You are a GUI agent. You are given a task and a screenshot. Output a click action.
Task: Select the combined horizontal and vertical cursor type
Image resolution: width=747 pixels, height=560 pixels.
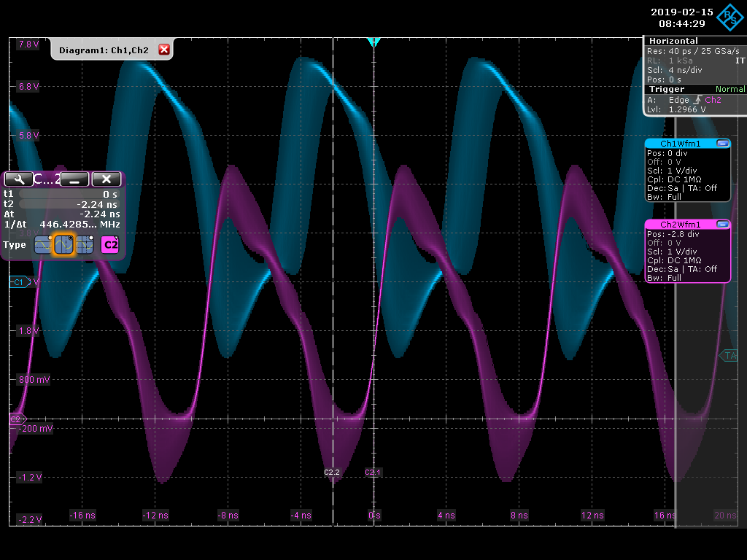pyautogui.click(x=85, y=245)
